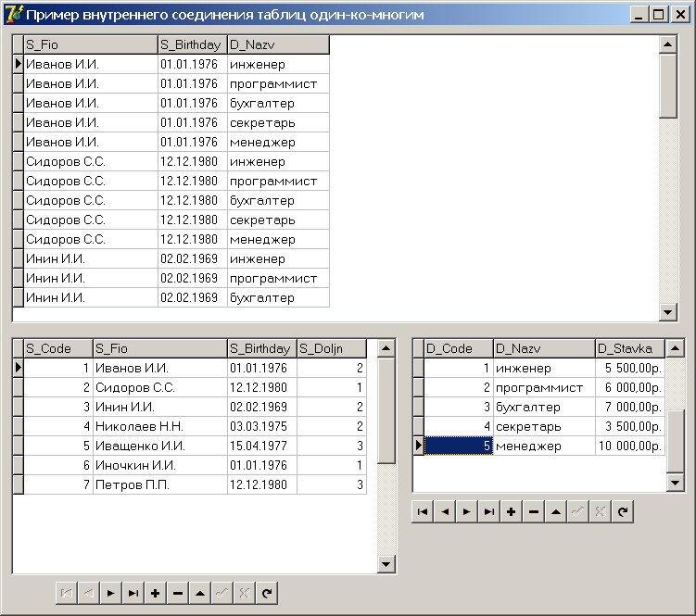Click salary cell 7 000,00р.

point(630,407)
